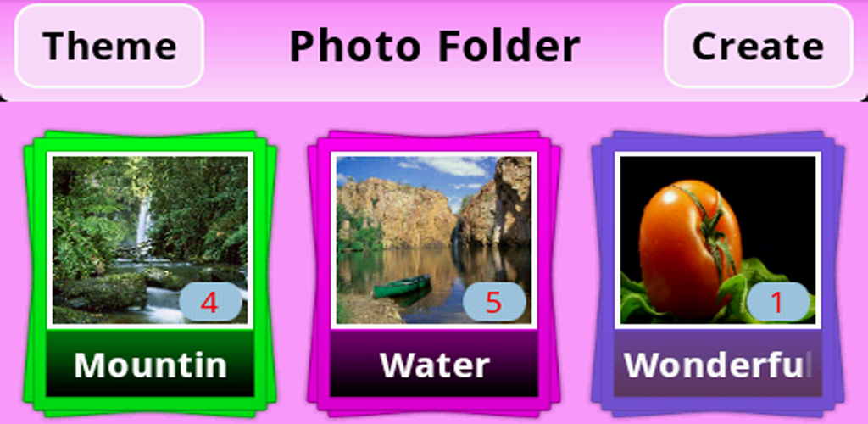Click the photo count badge showing 1
This screenshot has width=868, height=424.
778,302
